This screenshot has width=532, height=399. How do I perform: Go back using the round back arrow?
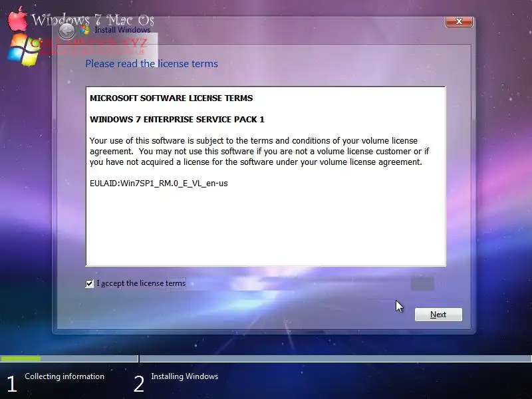pyautogui.click(x=67, y=31)
